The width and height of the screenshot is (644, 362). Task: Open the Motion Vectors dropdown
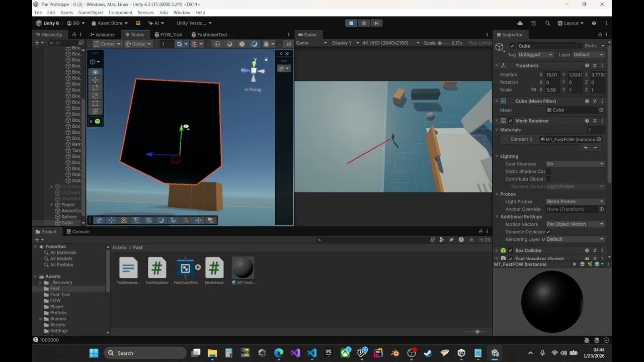pos(575,224)
